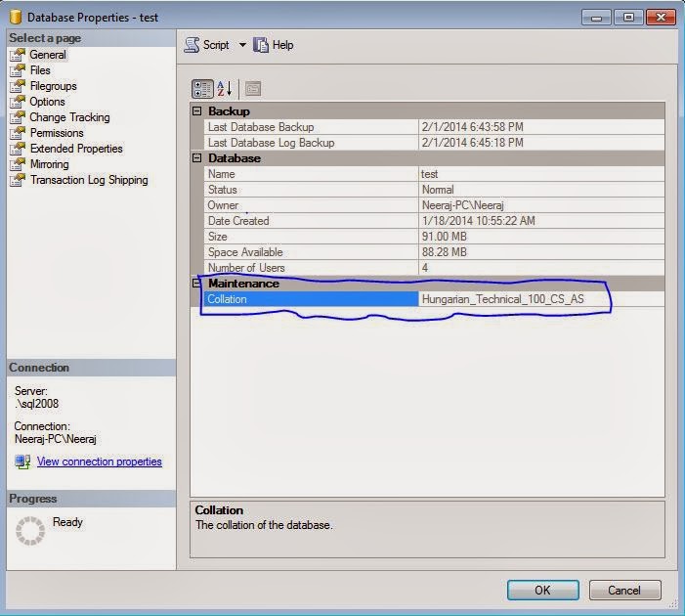
Task: Click the Ready progress spinner
Action: [30, 531]
